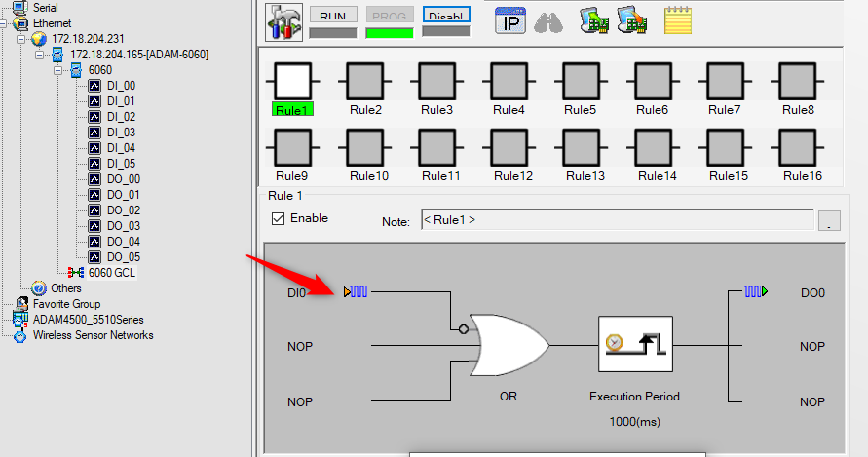Collapse the 172.18.204.231 tree node
Viewport: 868px width, 457px height.
point(20,39)
